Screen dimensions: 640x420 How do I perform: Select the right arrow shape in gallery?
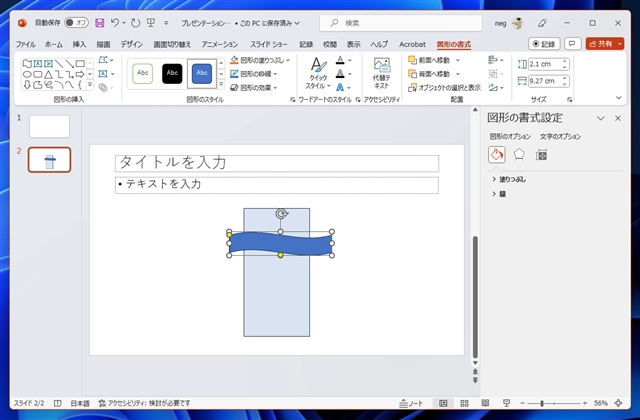coord(80,74)
